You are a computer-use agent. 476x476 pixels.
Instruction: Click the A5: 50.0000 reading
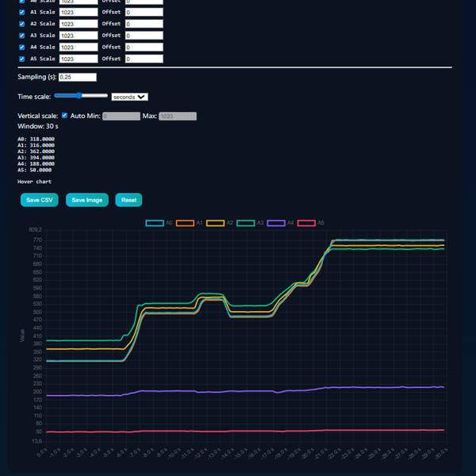coord(35,170)
